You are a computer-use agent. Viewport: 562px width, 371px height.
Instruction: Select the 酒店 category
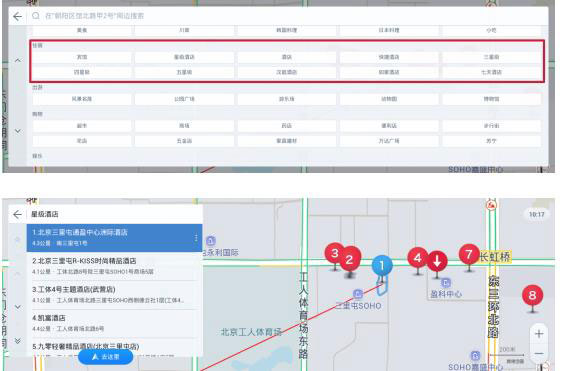click(287, 57)
